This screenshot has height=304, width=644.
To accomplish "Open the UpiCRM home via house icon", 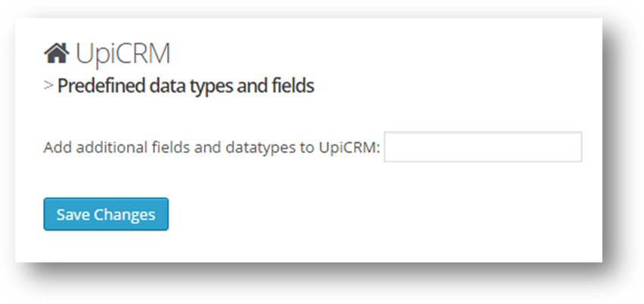I will [57, 54].
